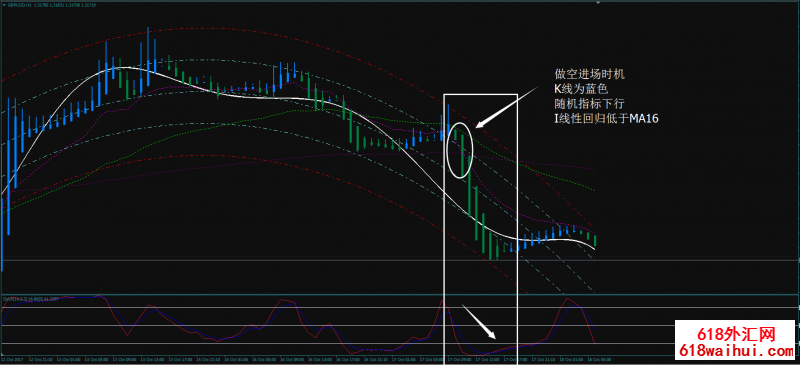
Task: Select the white arrow pointing at ellipse
Action: point(507,106)
